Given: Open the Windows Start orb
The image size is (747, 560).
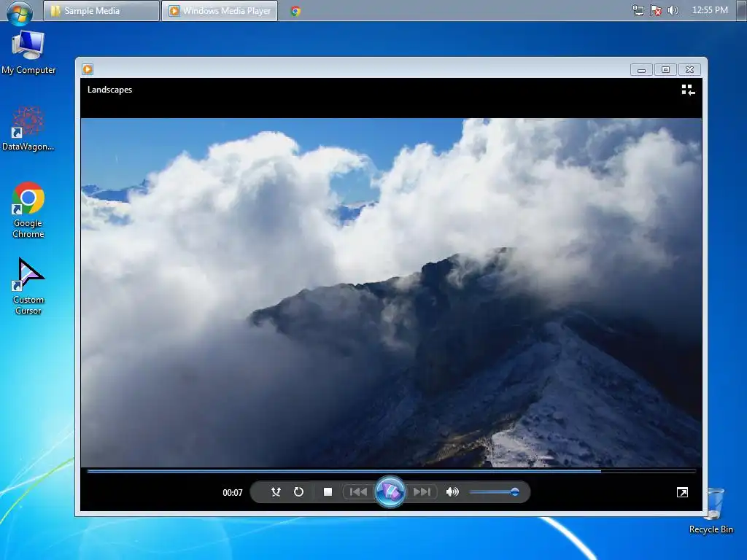Looking at the screenshot, I should click(x=20, y=12).
